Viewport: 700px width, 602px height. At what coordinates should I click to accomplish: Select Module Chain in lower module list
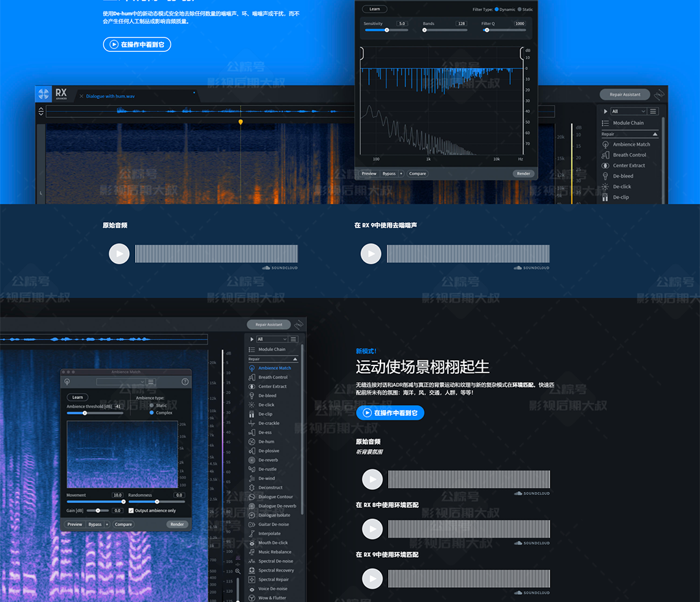point(272,349)
